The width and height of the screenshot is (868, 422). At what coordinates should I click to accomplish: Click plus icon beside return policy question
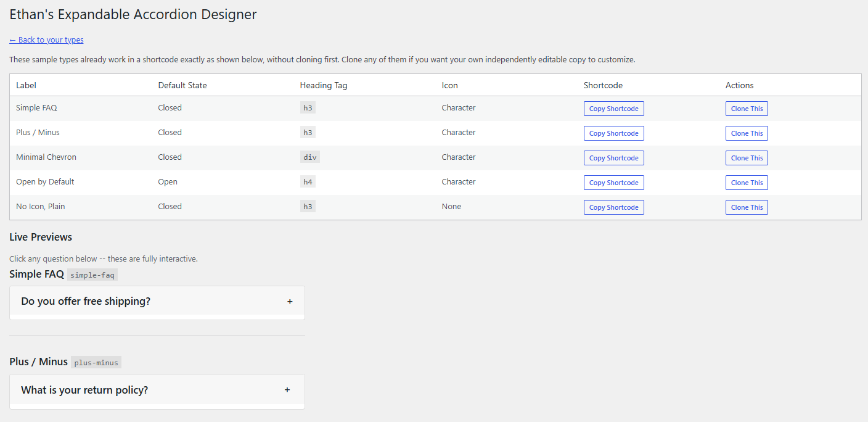click(x=287, y=390)
